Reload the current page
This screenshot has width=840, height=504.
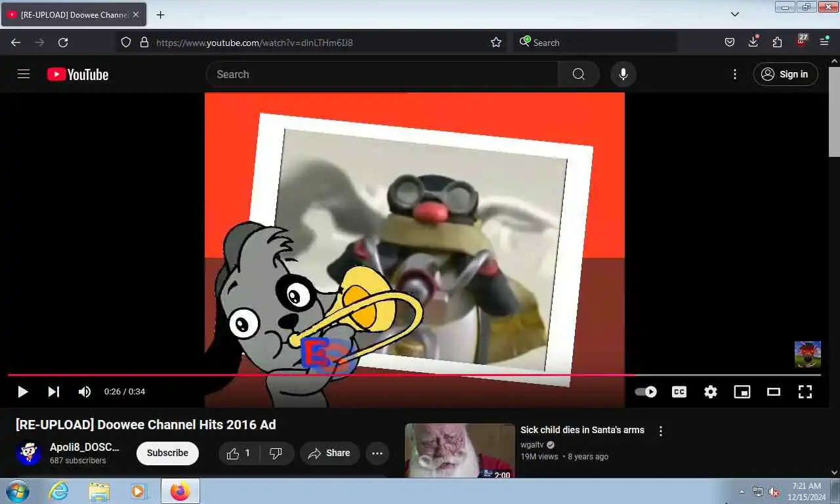[x=63, y=42]
